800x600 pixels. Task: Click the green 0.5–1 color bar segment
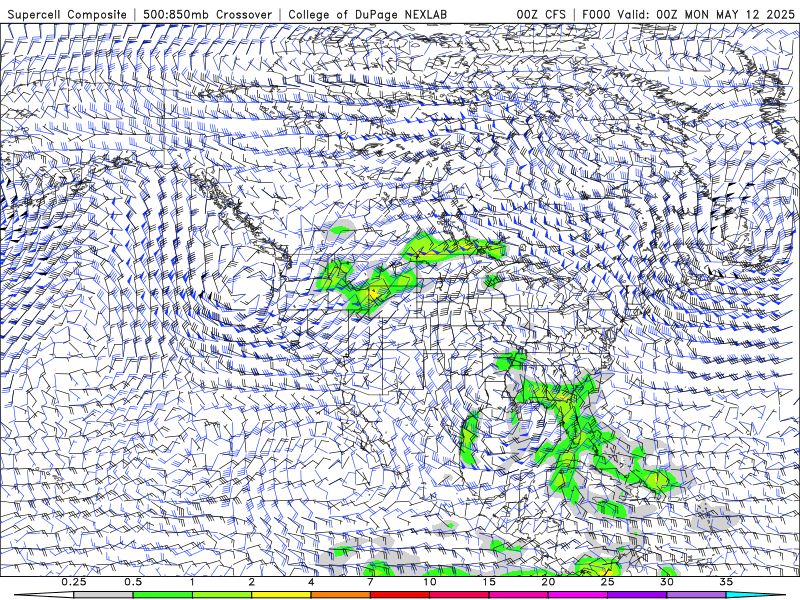point(162,595)
